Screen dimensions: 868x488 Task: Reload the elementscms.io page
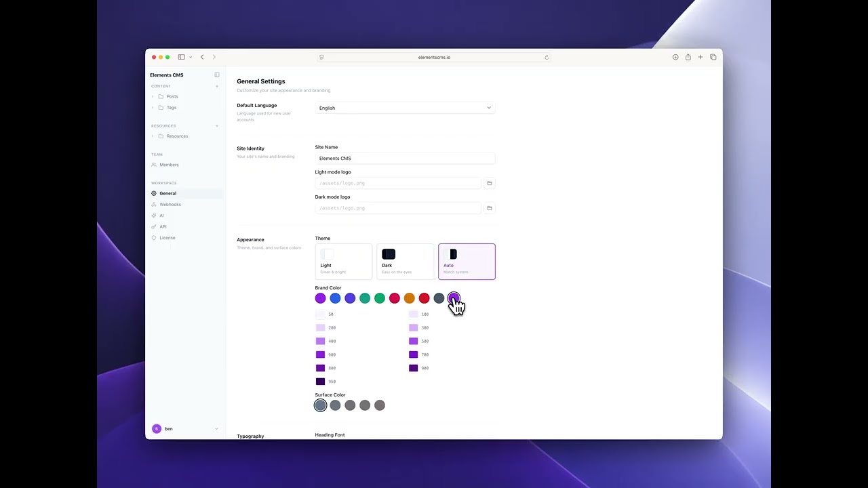(547, 57)
